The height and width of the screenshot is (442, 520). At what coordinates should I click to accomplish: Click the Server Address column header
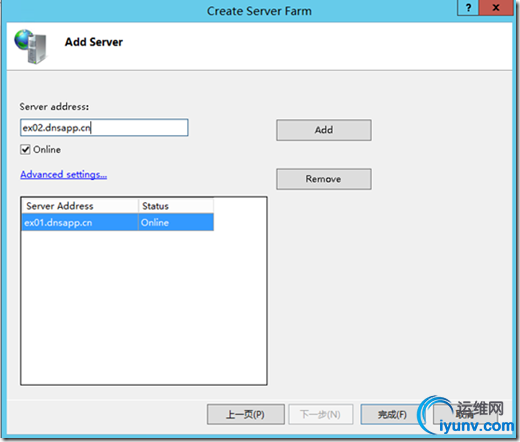coord(80,206)
